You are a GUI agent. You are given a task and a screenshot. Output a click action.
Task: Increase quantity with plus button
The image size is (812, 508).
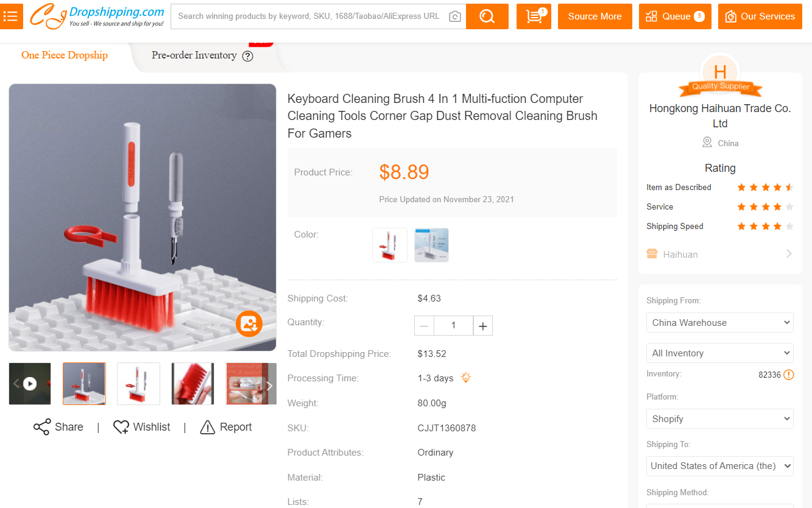point(483,326)
